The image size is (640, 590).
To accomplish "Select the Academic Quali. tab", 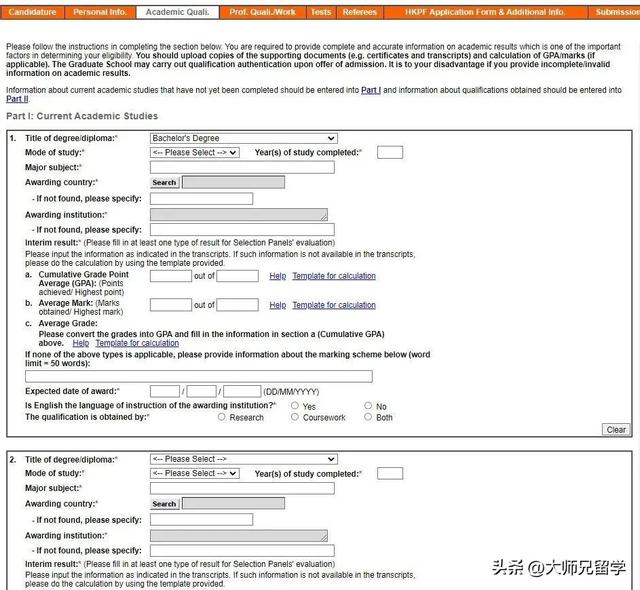I will [x=178, y=12].
